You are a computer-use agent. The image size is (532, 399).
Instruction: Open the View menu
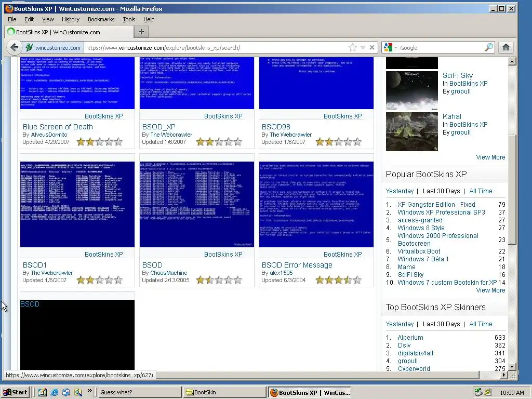tap(48, 19)
